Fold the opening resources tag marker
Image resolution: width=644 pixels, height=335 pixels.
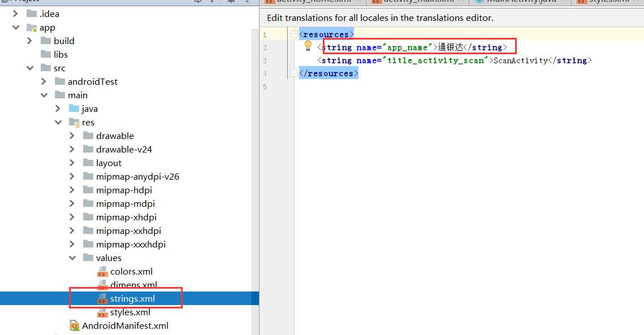tap(294, 34)
